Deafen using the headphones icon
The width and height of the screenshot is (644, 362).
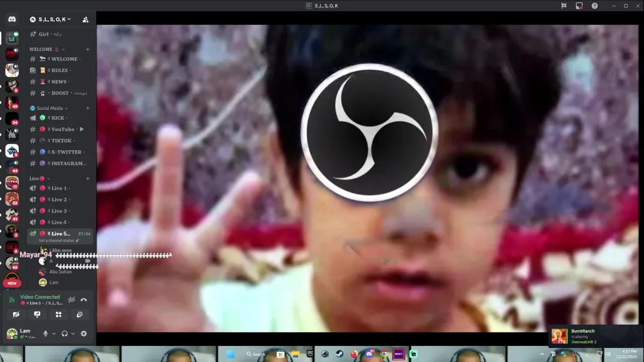pos(64,333)
